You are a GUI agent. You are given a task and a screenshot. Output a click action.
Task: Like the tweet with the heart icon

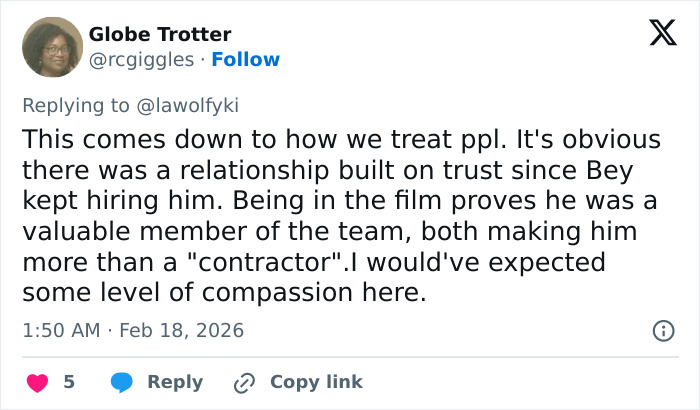[x=35, y=382]
